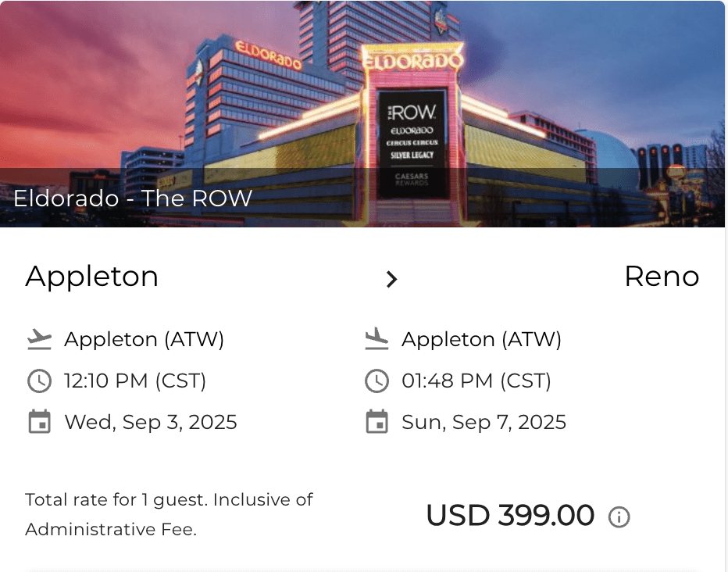
Task: Click the calendar icon beside Sun, Sep 7
Action: click(x=376, y=423)
